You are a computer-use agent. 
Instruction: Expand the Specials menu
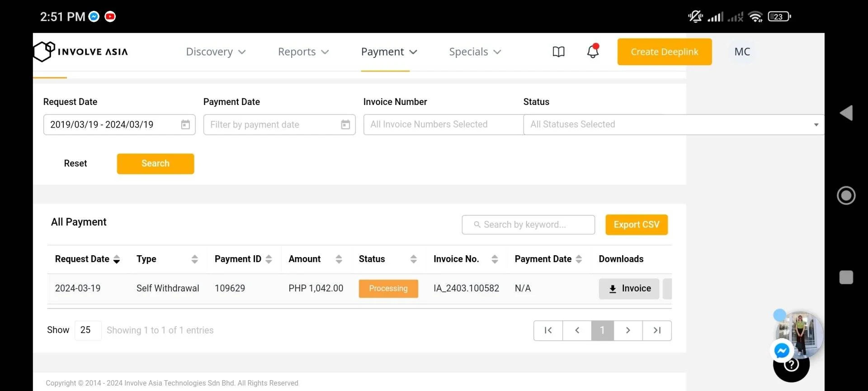(475, 52)
